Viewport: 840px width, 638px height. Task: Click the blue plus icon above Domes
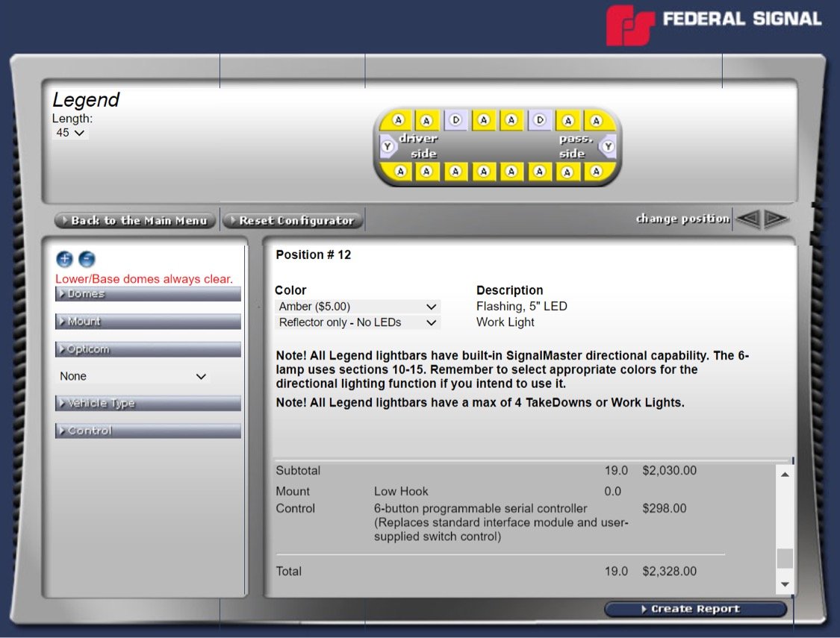64,259
